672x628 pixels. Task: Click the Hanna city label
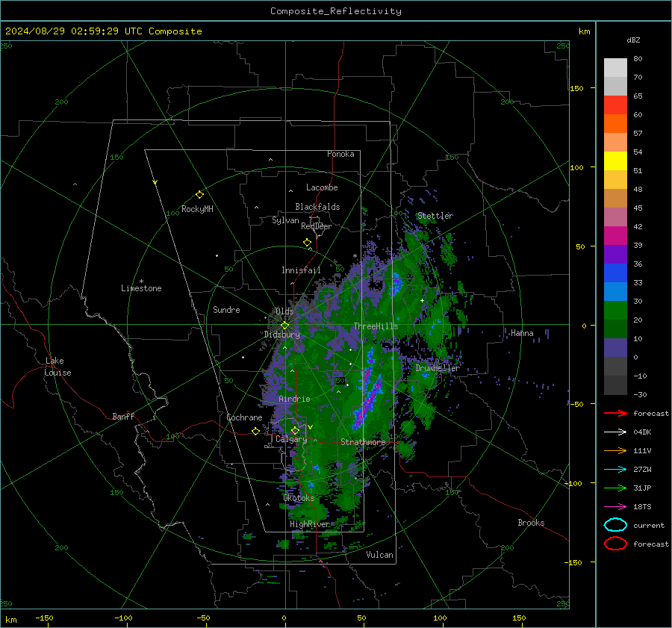coord(522,333)
